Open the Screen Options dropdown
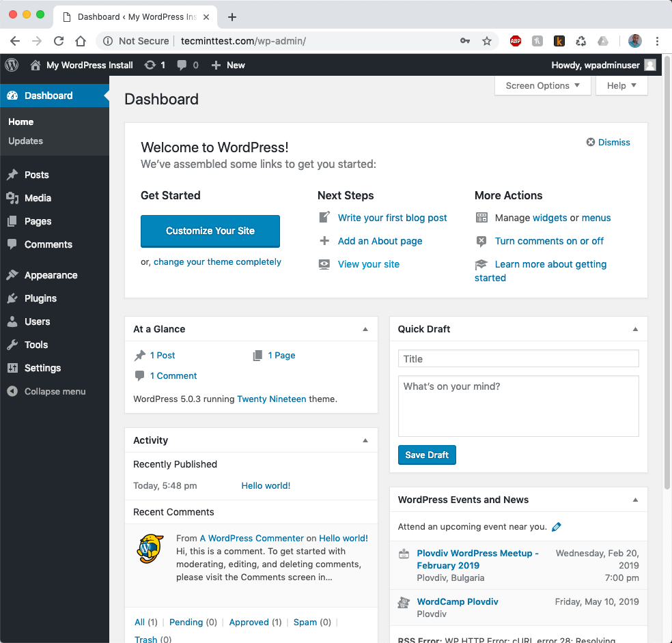The height and width of the screenshot is (643, 672). pos(542,85)
